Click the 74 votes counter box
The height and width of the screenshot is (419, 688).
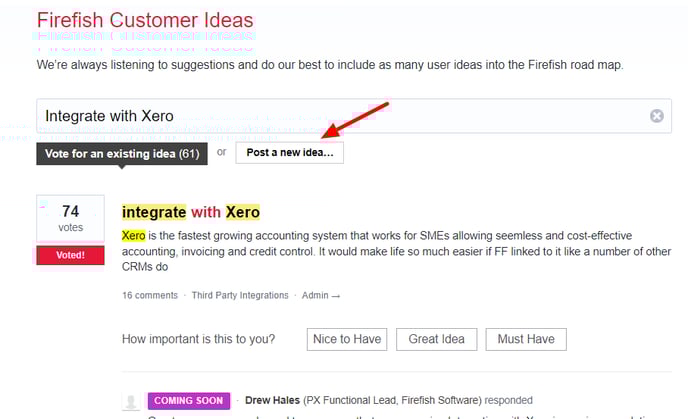(x=70, y=218)
